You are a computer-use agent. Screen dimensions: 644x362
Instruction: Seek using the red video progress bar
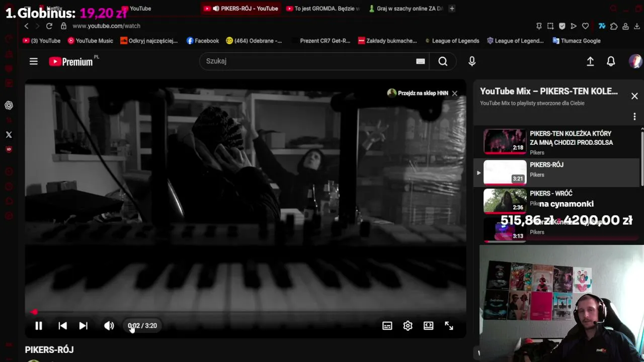(x=246, y=312)
